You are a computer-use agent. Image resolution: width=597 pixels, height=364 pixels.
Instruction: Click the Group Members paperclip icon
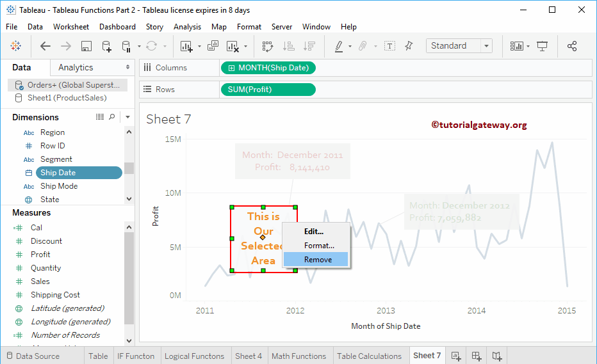click(363, 46)
